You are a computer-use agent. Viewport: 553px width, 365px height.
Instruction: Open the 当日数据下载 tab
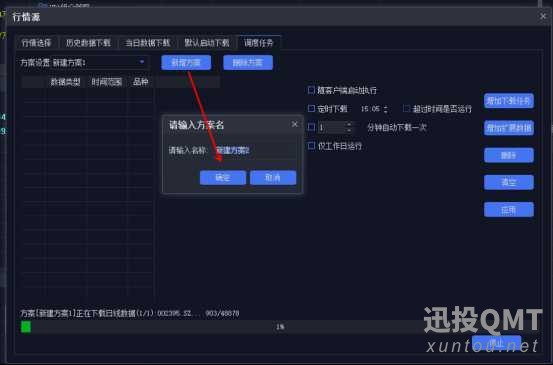(147, 43)
